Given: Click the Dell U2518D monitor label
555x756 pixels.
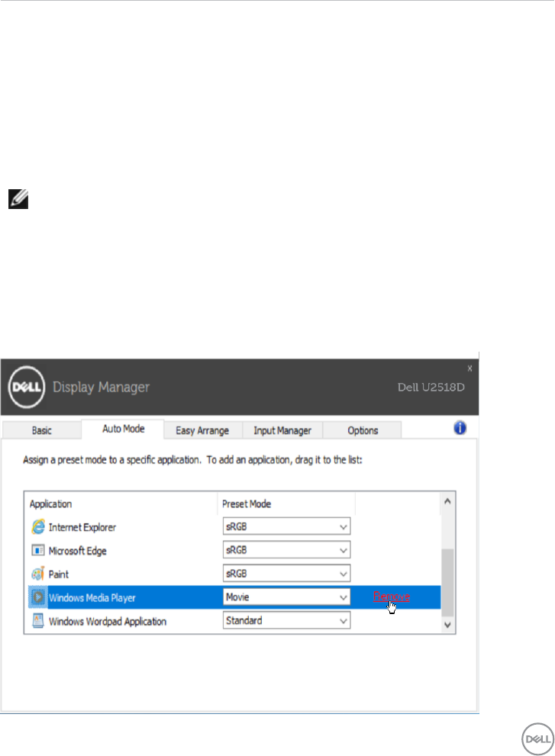Looking at the screenshot, I should (x=431, y=388).
